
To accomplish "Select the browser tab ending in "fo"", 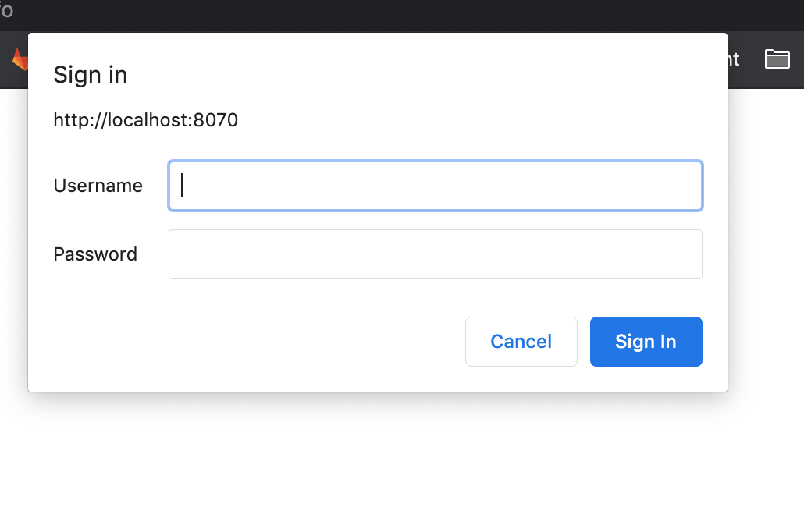I will pyautogui.click(x=6, y=12).
